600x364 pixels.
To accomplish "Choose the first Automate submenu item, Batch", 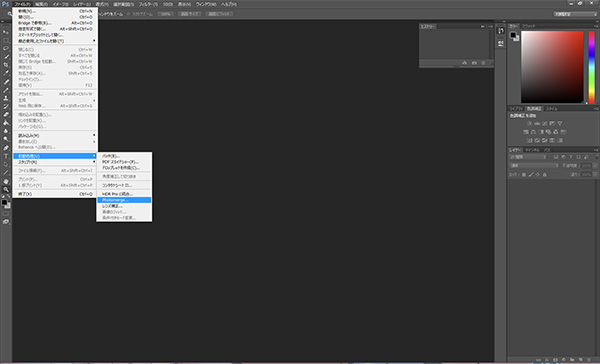I will pyautogui.click(x=124, y=156).
